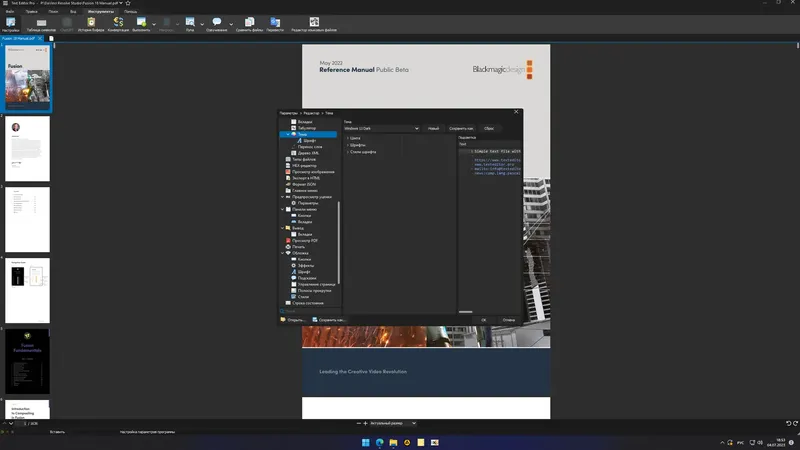Viewport: 800px width, 450px height.
Task: Click the new document icon beside the tab
Action: point(51,38)
